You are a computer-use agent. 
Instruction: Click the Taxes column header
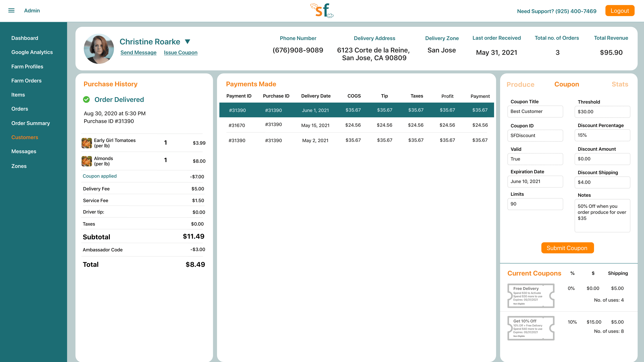pyautogui.click(x=417, y=96)
